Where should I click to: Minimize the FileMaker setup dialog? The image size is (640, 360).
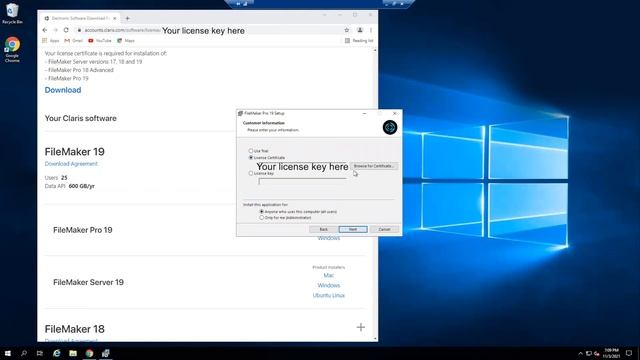pyautogui.click(x=364, y=113)
